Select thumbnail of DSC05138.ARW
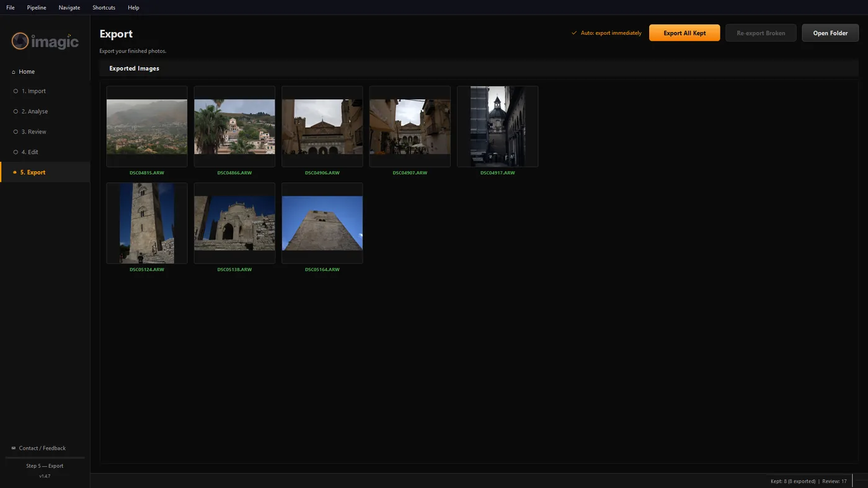This screenshot has height=488, width=868. tap(234, 223)
